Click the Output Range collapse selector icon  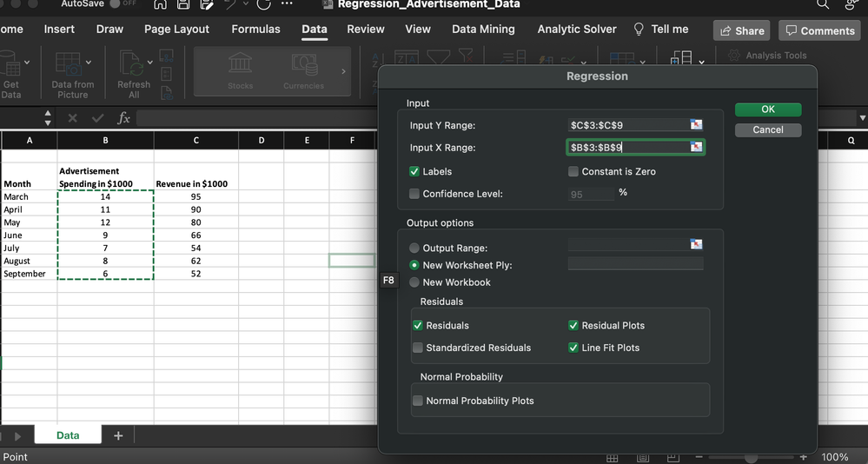coord(696,244)
